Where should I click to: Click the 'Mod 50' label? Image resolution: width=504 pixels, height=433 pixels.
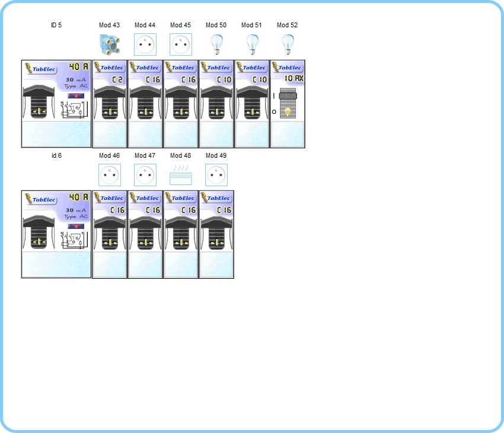click(x=216, y=25)
